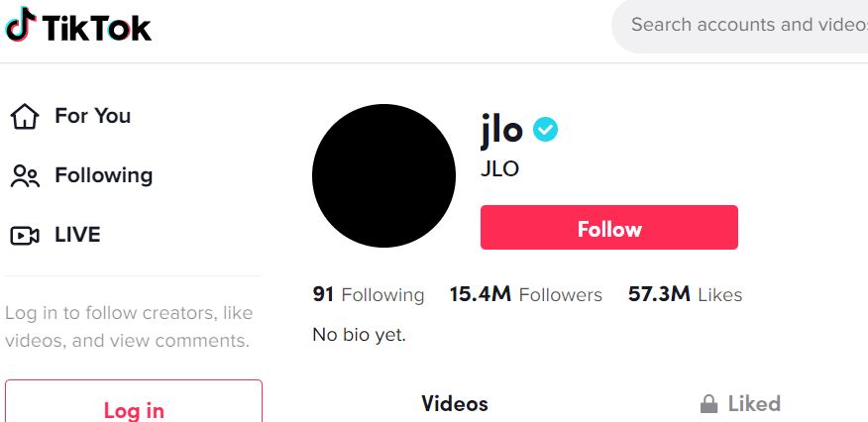Screen dimensions: 868x422
Task: Switch to the Videos tab
Action: tap(455, 404)
